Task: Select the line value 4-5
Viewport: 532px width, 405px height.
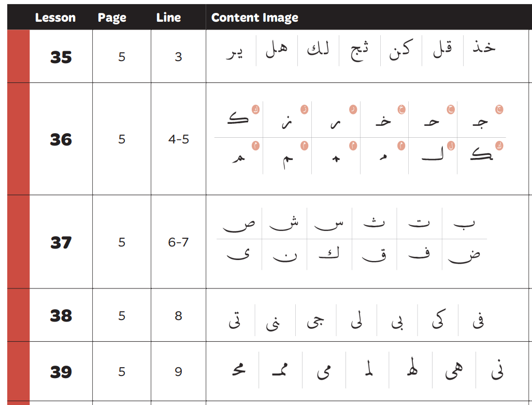Action: pos(178,139)
